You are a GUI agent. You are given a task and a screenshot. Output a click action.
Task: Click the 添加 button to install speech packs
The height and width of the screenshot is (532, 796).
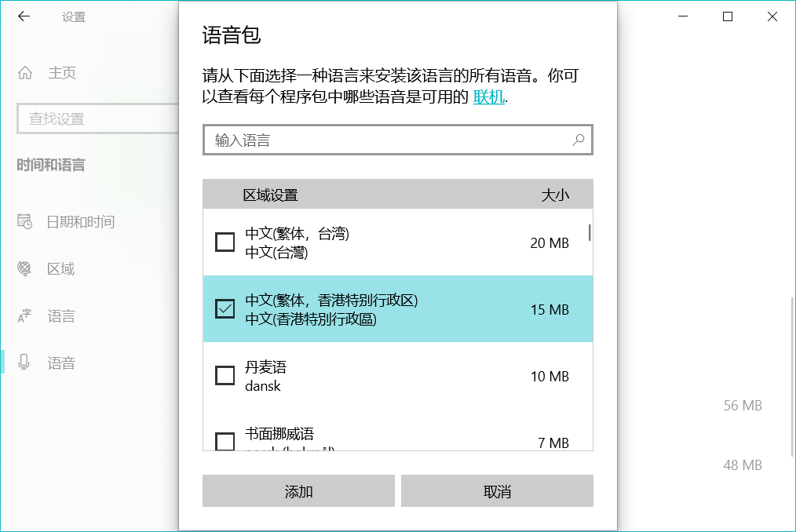coord(298,490)
